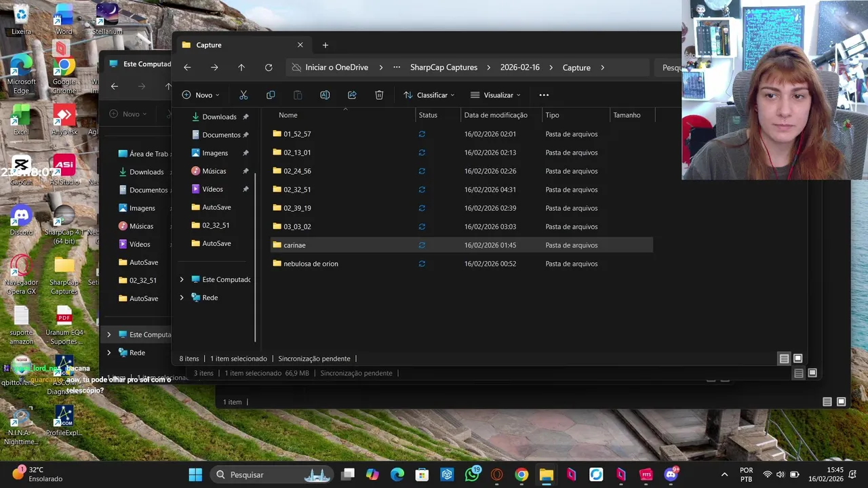Open N.I.N.A. Nighttime desktop shortcut

coord(21,424)
